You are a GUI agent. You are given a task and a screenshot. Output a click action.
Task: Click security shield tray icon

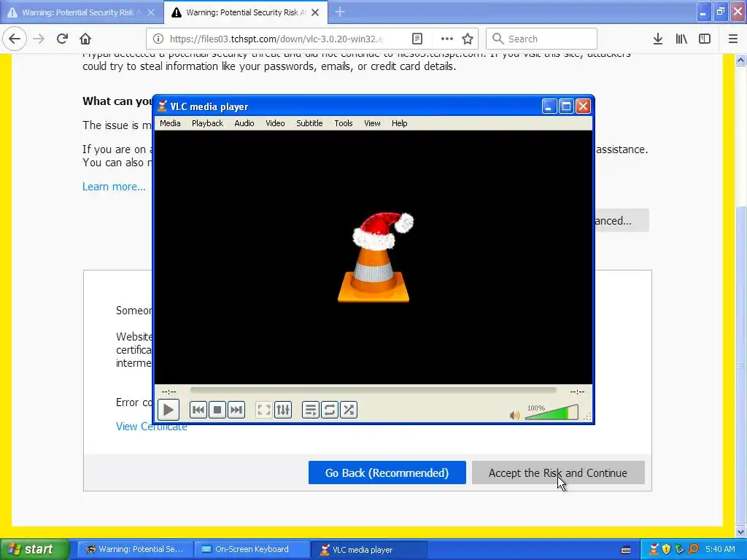point(667,549)
